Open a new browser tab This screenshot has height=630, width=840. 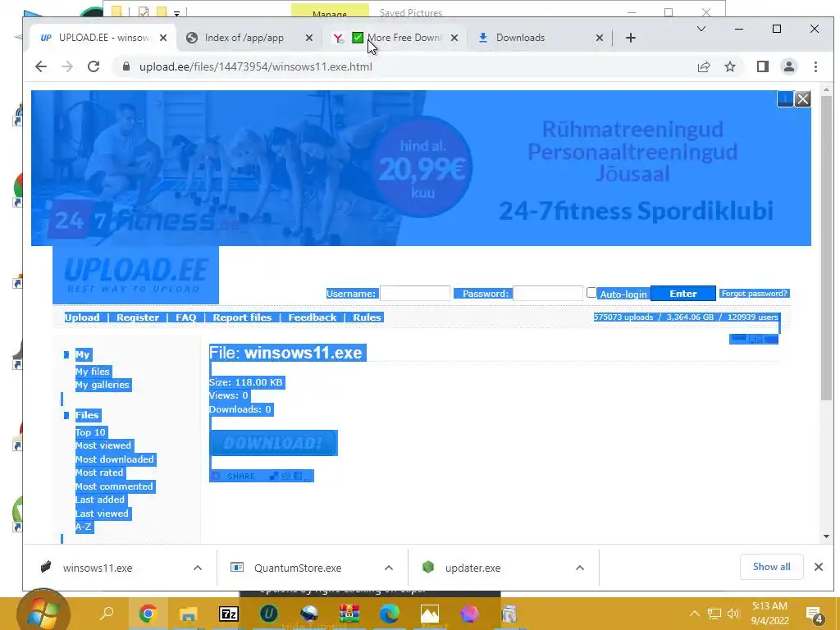631,38
